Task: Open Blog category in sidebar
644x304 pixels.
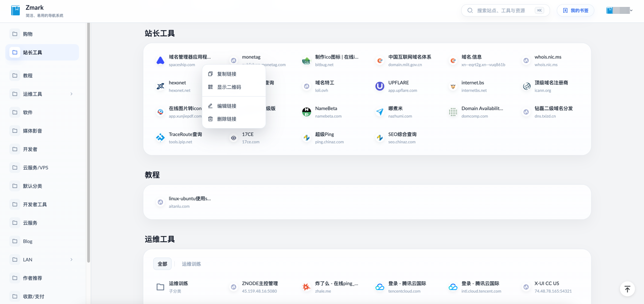Action: (x=42, y=241)
